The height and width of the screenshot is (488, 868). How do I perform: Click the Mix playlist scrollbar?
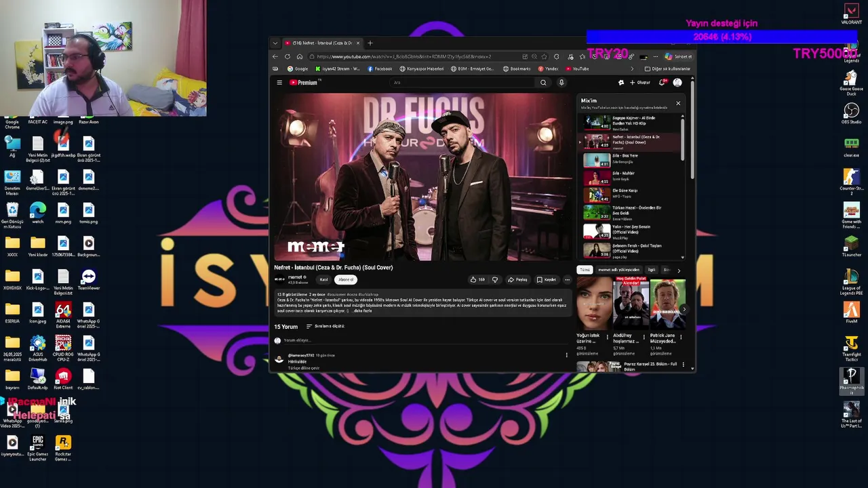pos(683,139)
